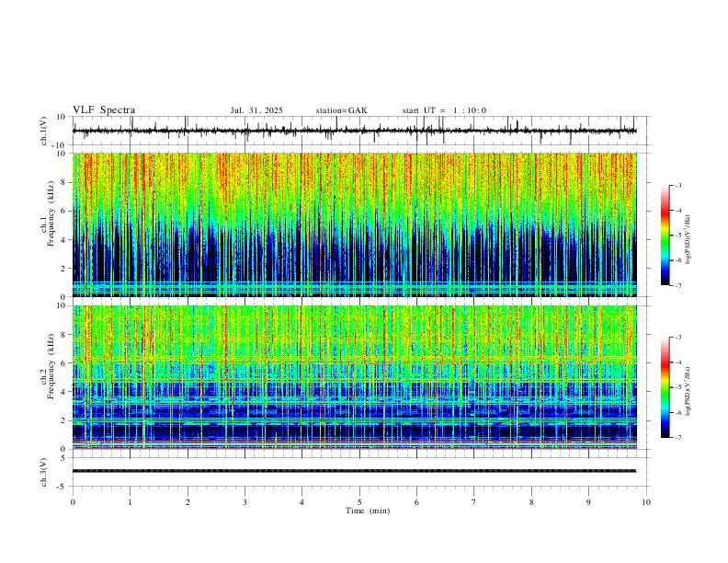Click the ch.2 spectrogram color scale bar
Image resolution: width=728 pixels, height=563 pixels.
(x=665, y=387)
